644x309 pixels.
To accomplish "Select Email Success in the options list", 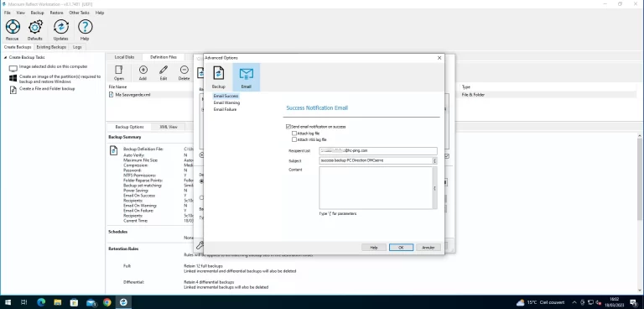I will (x=226, y=96).
